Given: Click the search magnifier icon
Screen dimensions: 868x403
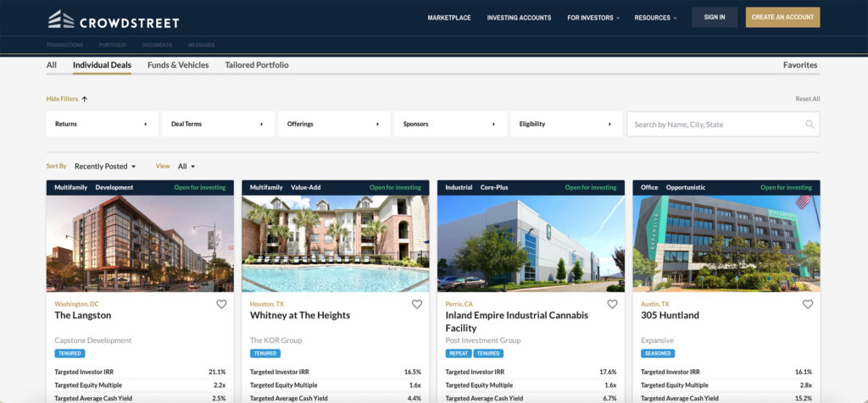Looking at the screenshot, I should (810, 124).
